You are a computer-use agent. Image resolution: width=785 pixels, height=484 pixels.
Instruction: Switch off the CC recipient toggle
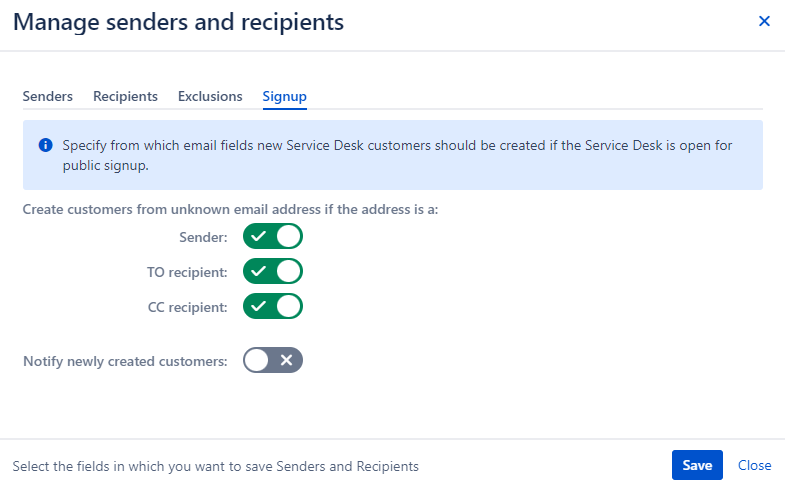(273, 306)
